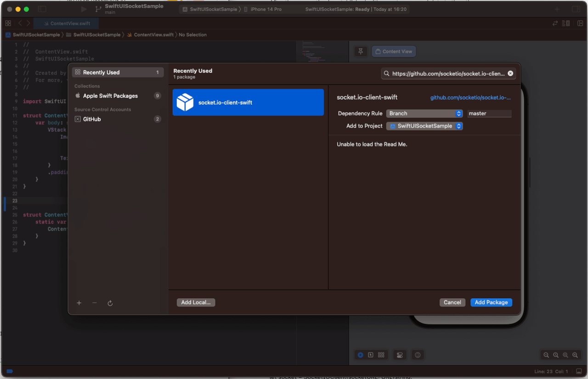Click the add source (+) button in sidebar
The height and width of the screenshot is (379, 588).
tap(79, 303)
